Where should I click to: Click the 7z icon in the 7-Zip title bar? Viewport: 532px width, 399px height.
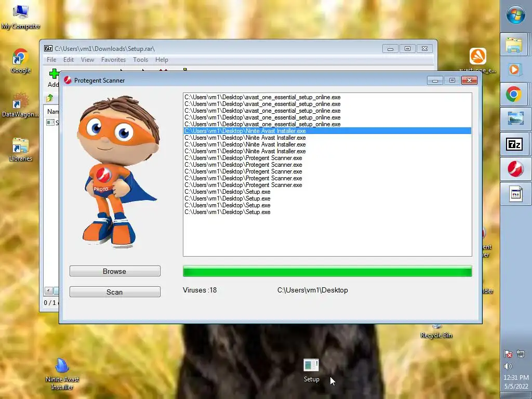(x=48, y=48)
